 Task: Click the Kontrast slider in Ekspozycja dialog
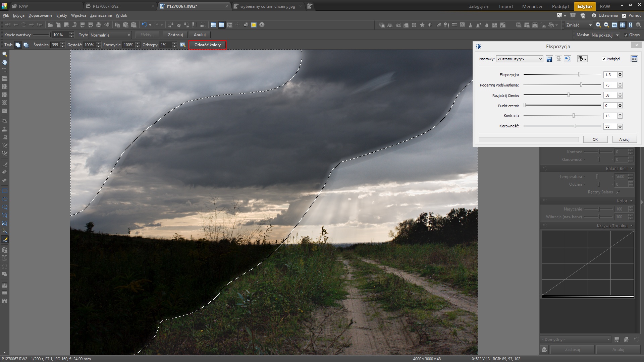pyautogui.click(x=573, y=116)
